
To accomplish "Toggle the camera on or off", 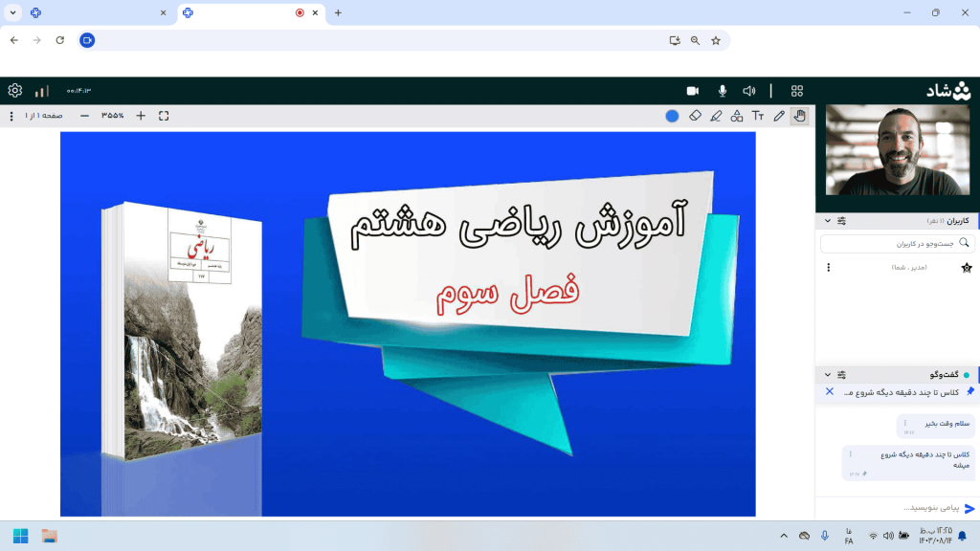I will point(692,89).
